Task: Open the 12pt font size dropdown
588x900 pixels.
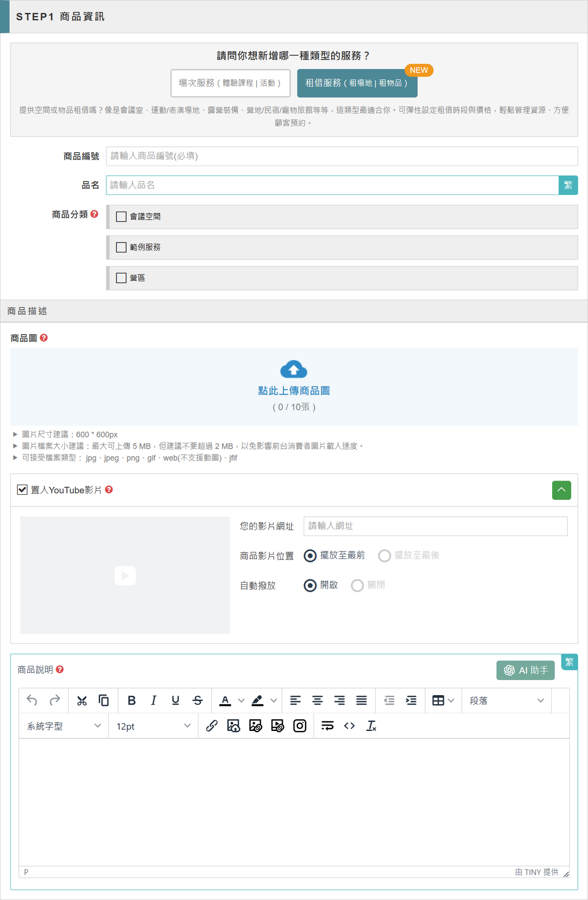Action: (x=153, y=726)
